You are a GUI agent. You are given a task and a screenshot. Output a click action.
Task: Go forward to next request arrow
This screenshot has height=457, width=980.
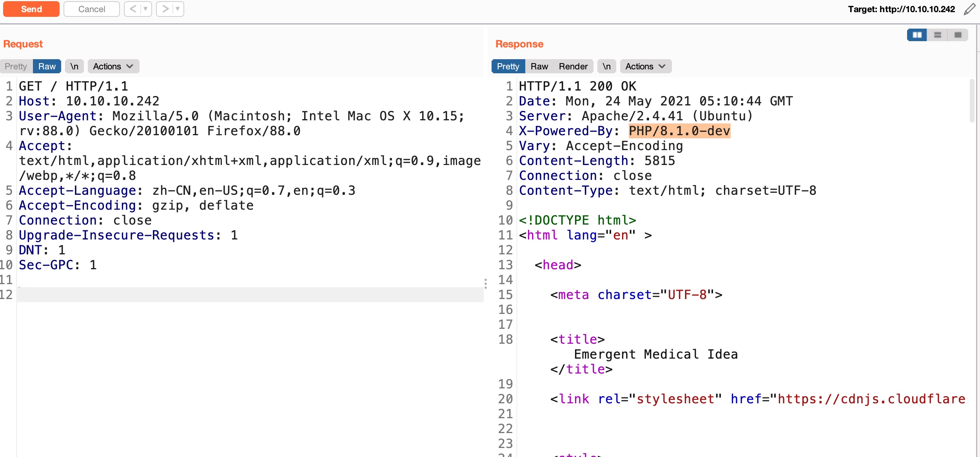[165, 9]
